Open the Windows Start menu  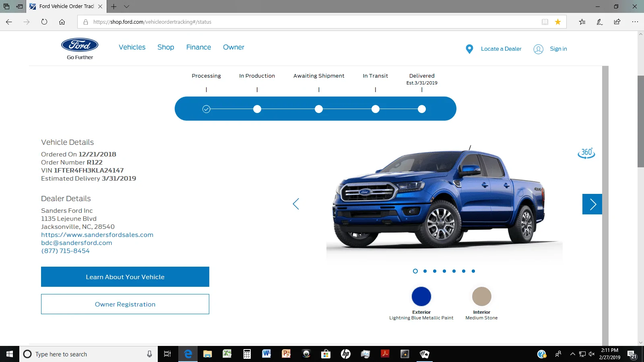pyautogui.click(x=10, y=354)
